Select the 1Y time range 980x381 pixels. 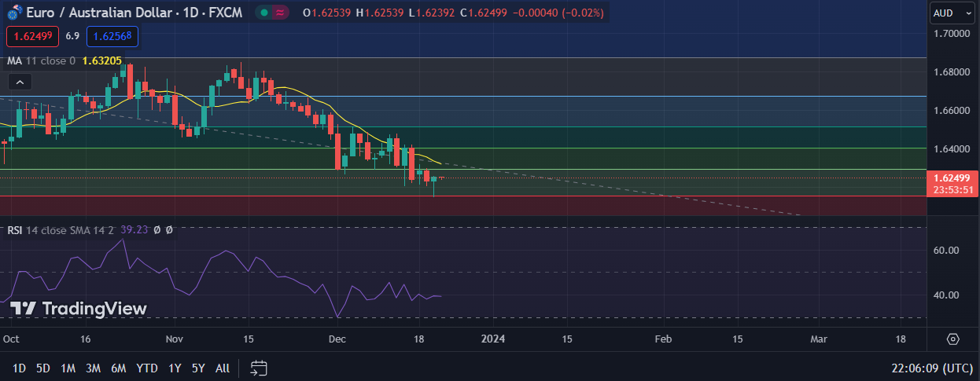[175, 368]
